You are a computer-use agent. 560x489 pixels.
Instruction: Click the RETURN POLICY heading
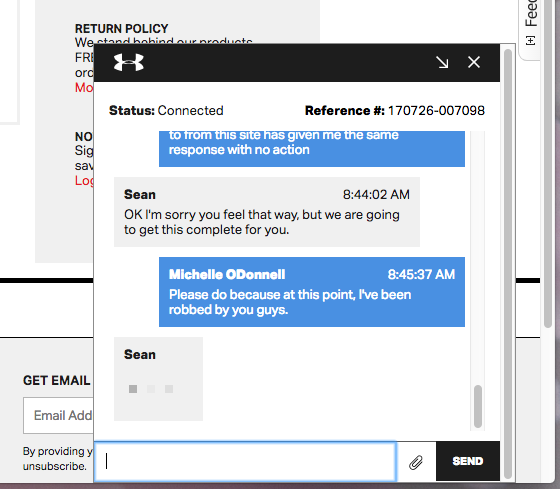tap(121, 29)
